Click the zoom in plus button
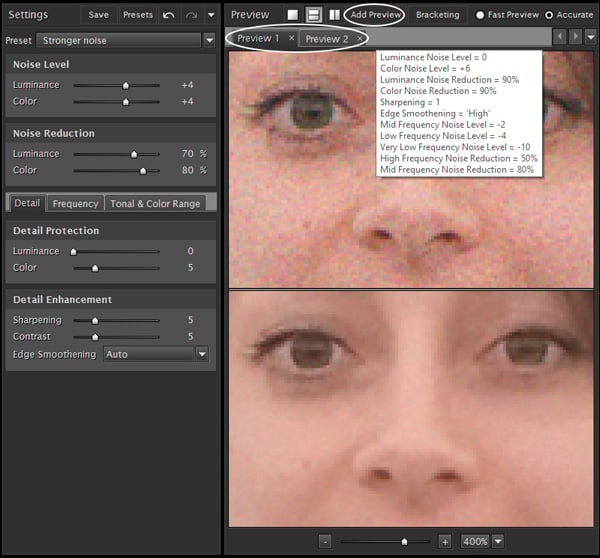This screenshot has height=558, width=600. [445, 542]
